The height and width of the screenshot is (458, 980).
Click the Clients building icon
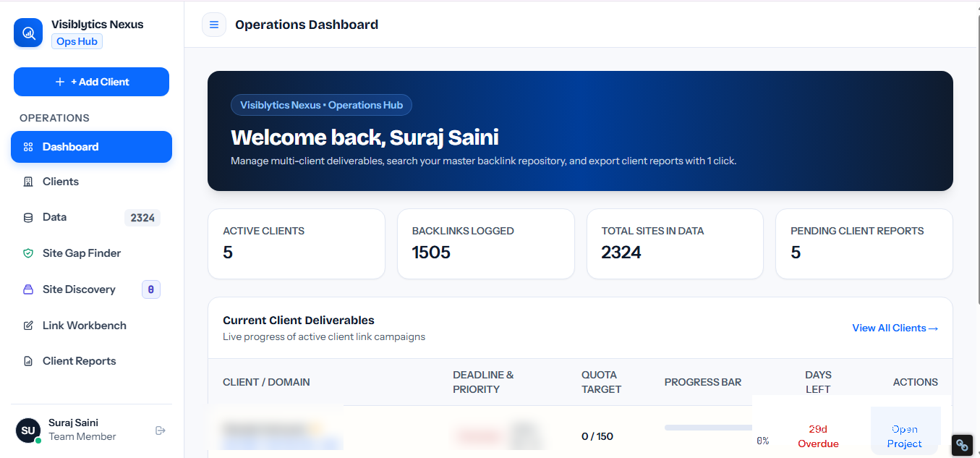pos(28,182)
